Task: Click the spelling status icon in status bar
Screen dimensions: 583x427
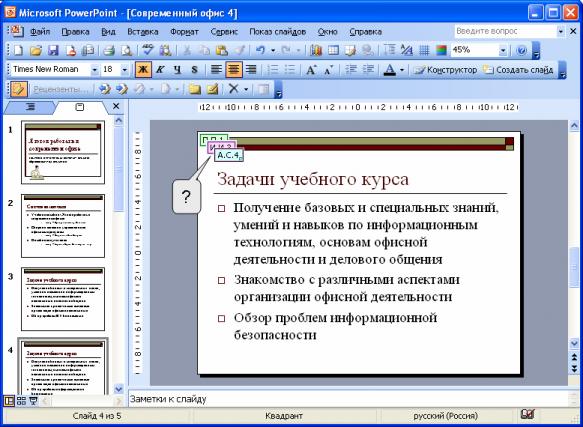Action: (528, 414)
